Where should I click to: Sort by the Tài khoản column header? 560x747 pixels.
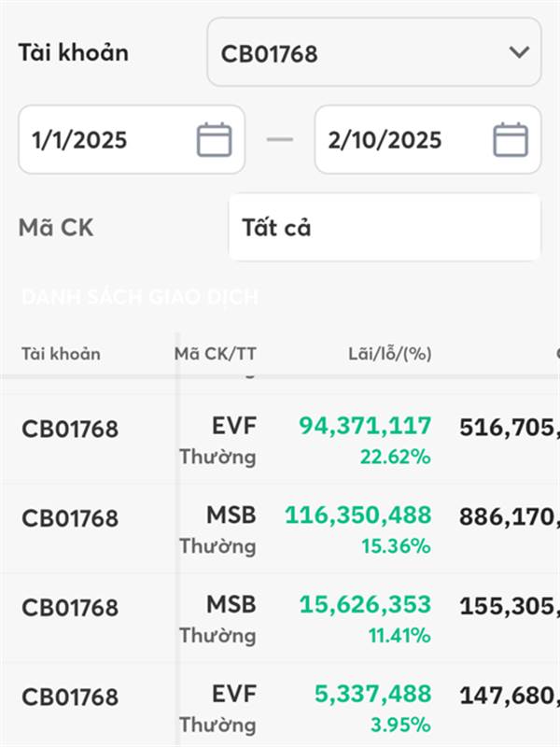tap(61, 354)
